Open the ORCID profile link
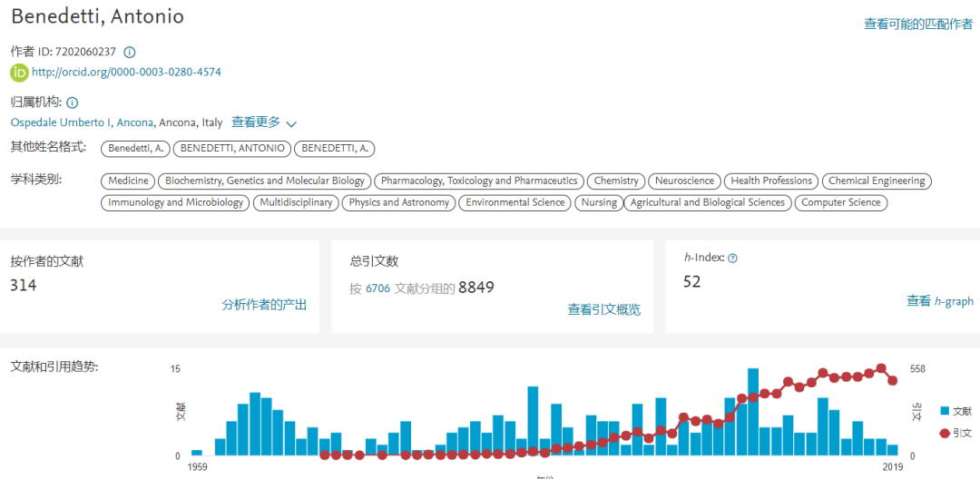The width and height of the screenshot is (980, 479). (126, 73)
